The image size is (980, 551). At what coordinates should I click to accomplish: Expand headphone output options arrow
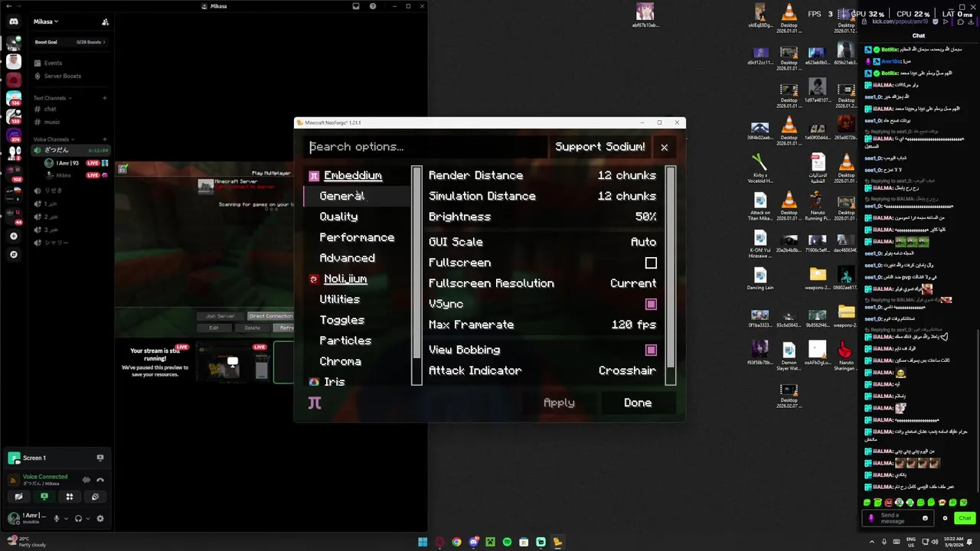(x=88, y=519)
